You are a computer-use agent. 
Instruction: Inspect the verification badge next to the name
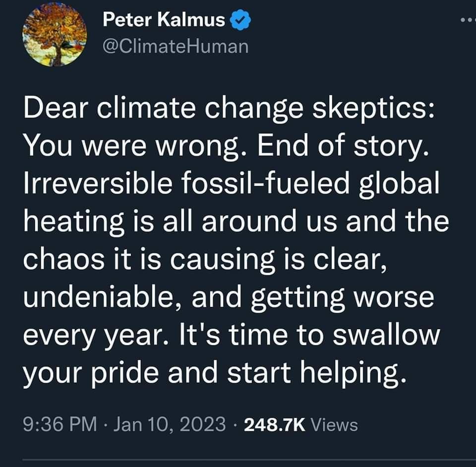click(x=241, y=21)
